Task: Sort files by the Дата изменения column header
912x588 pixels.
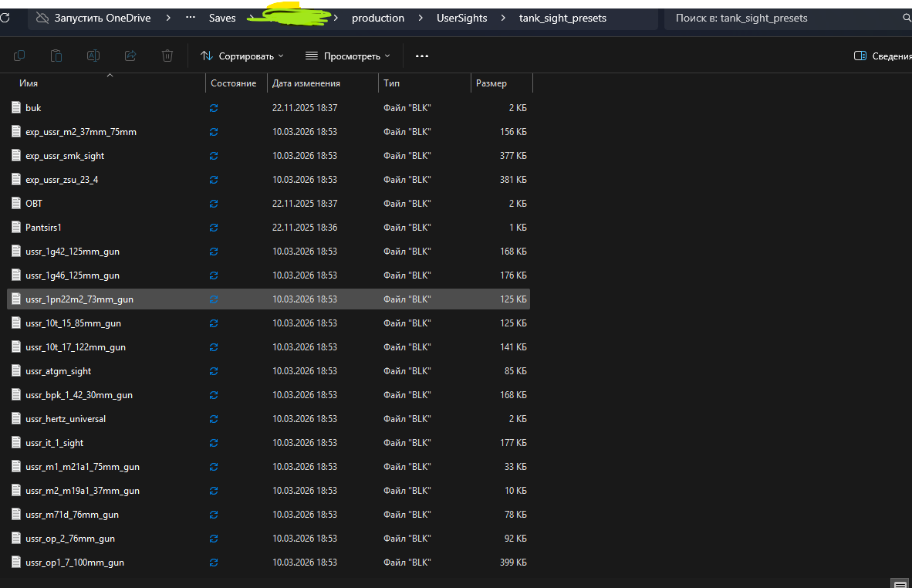Action: tap(306, 83)
